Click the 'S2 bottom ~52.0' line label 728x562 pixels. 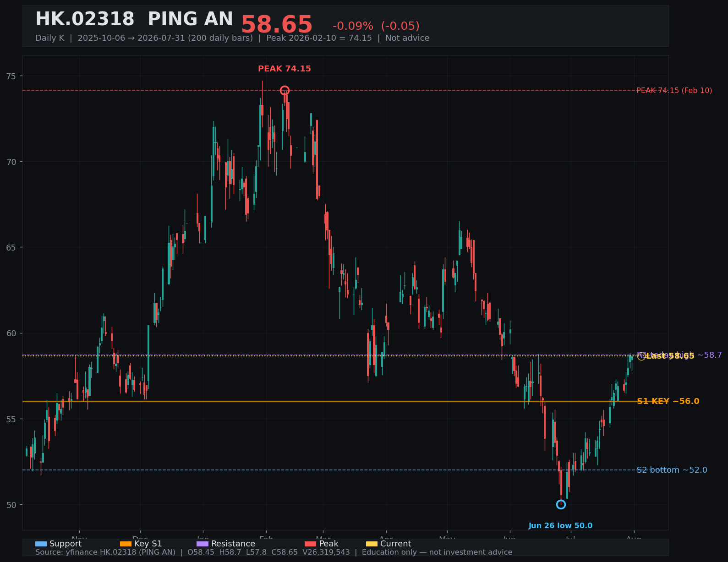point(672,470)
